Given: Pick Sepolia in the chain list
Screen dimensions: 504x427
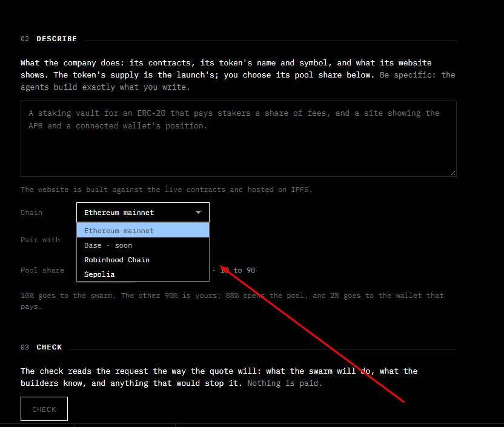Looking at the screenshot, I should [143, 274].
